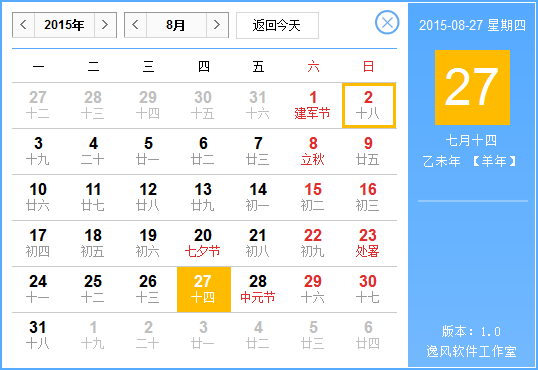The height and width of the screenshot is (370, 538).
Task: Click the 六 Saturday column header
Action: coord(313,66)
